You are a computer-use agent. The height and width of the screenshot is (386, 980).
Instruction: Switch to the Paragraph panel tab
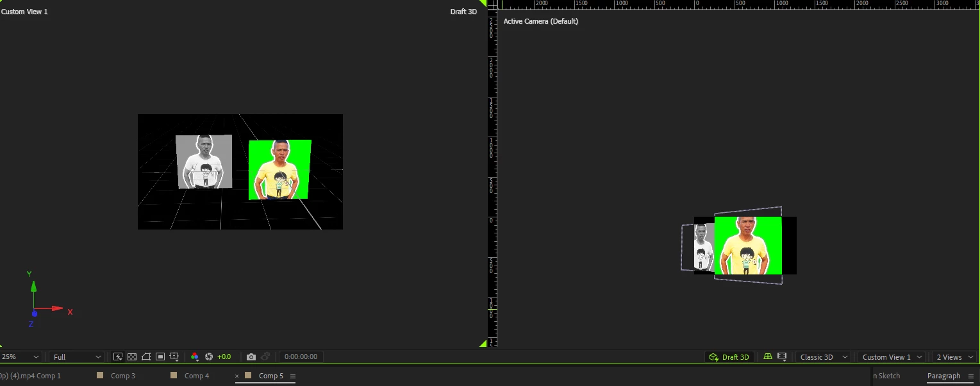click(943, 376)
